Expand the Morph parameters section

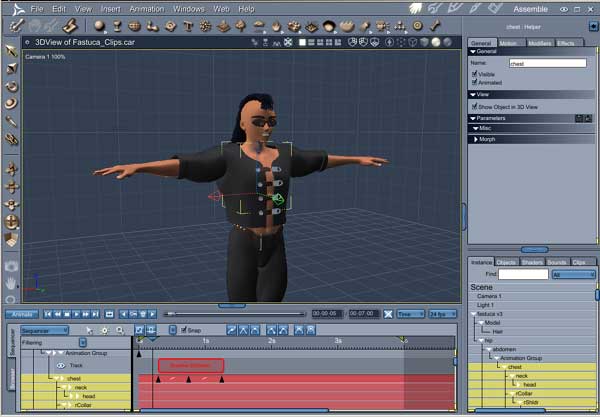(x=476, y=139)
